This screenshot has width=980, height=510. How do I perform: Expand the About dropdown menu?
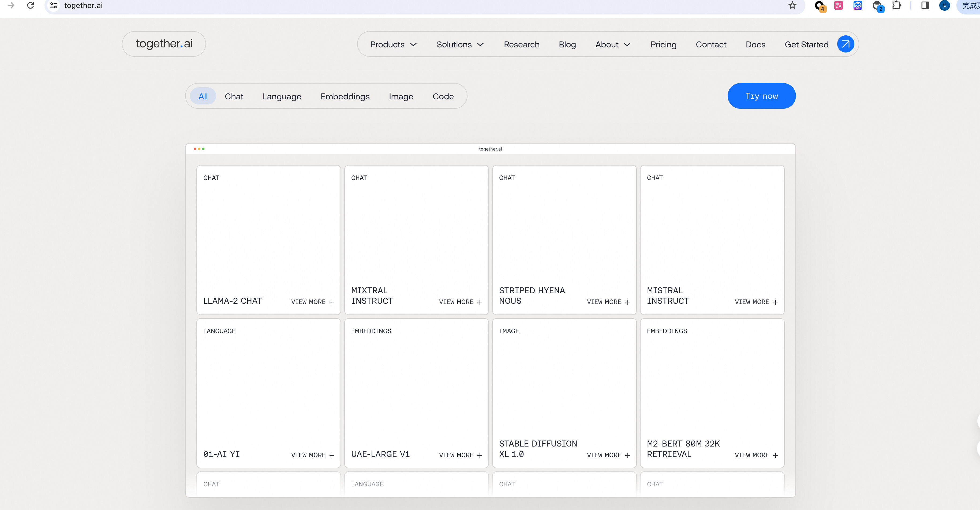click(x=612, y=44)
